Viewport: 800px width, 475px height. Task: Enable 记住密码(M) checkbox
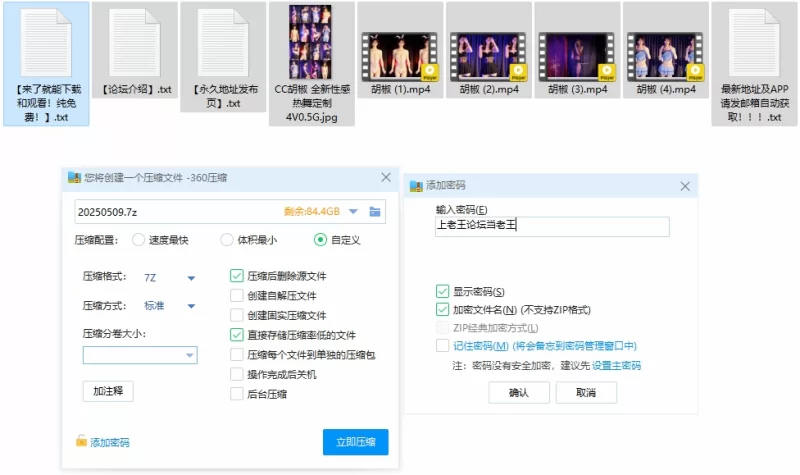pyautogui.click(x=442, y=345)
